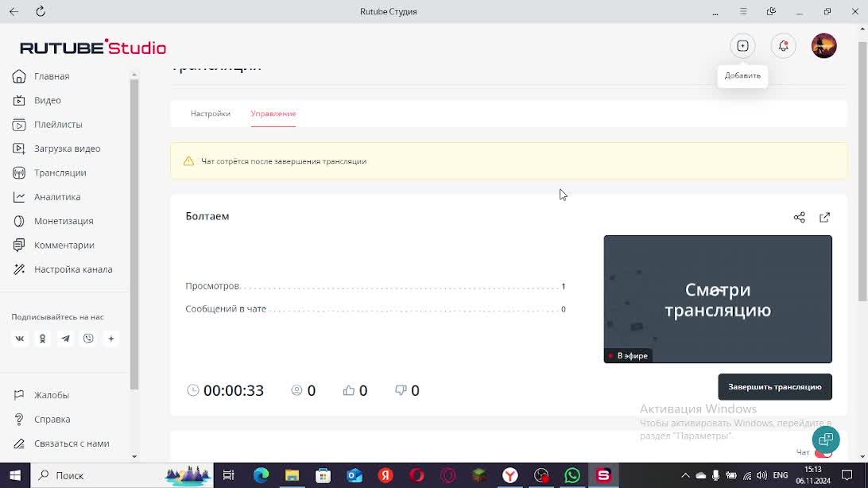Click the taskbar Поиск search box
Viewport: 868px width, 488px height.
[x=122, y=475]
